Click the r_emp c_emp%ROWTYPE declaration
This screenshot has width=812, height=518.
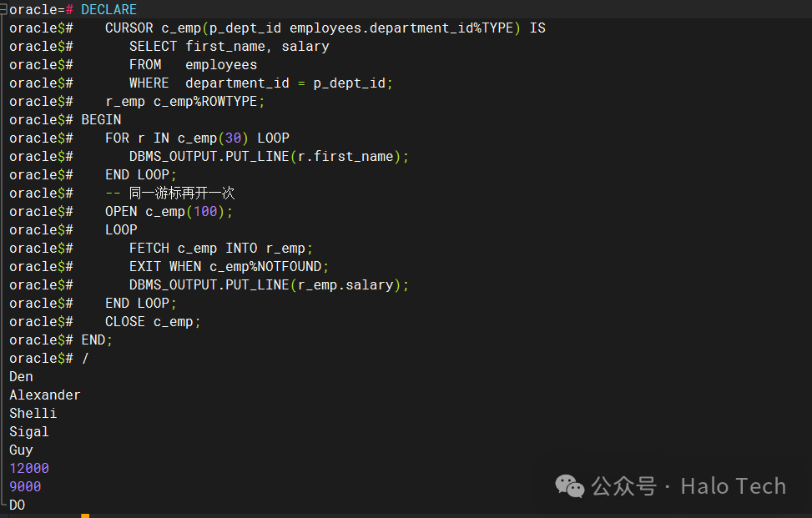click(x=185, y=102)
